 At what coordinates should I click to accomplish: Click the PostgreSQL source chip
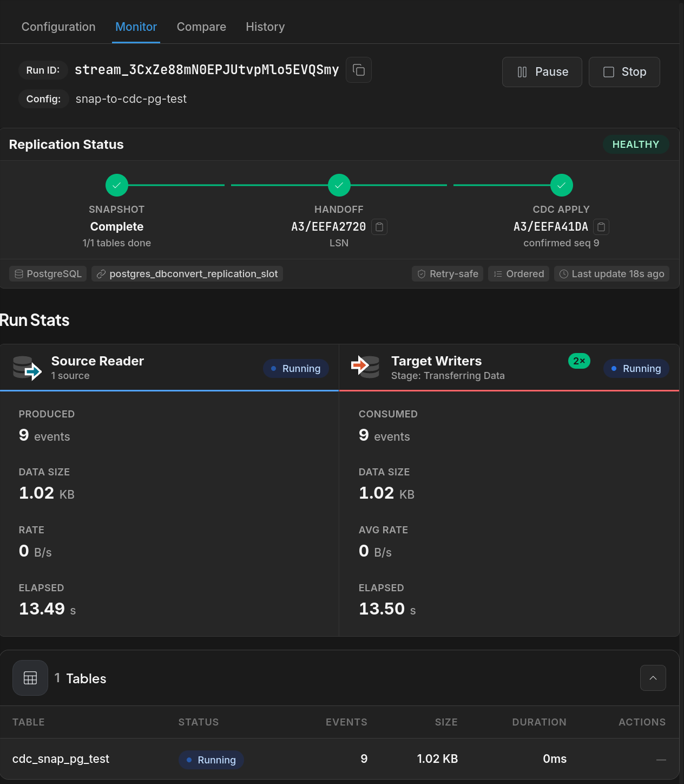coord(48,274)
